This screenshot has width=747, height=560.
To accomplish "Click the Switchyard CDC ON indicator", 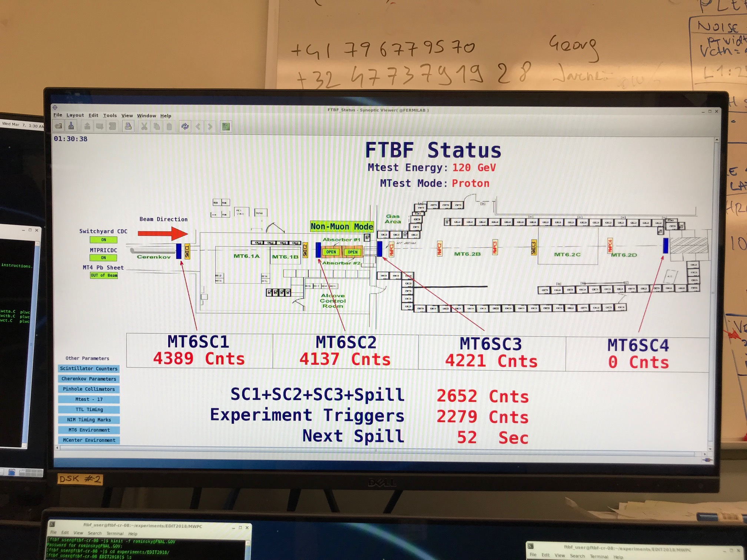I will click(x=103, y=240).
